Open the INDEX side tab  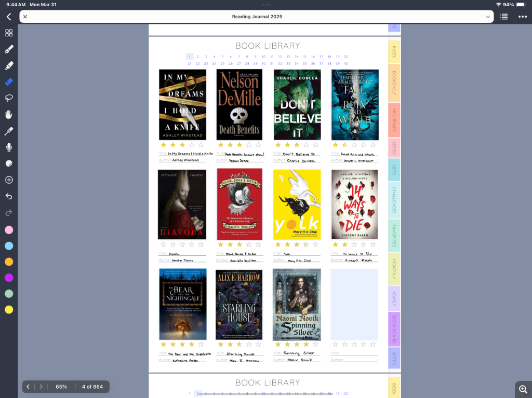coord(394,52)
